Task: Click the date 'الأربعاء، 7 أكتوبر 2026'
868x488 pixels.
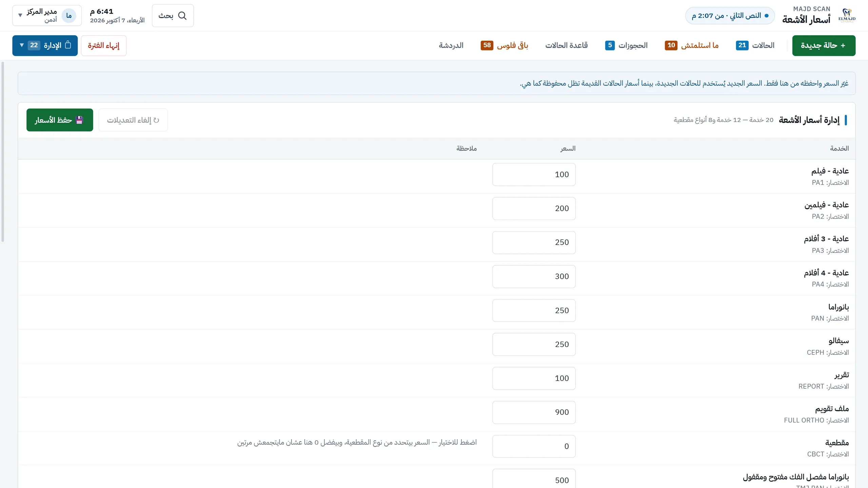Action: coord(117,20)
